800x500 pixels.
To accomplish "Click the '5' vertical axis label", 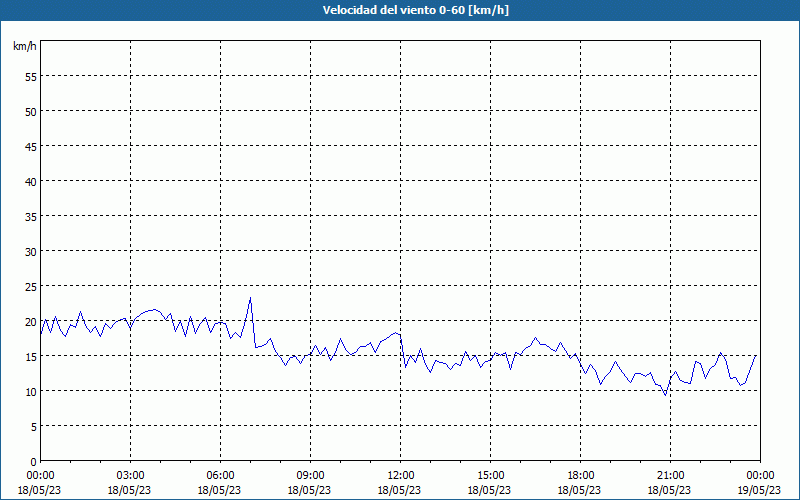I will click(34, 427).
